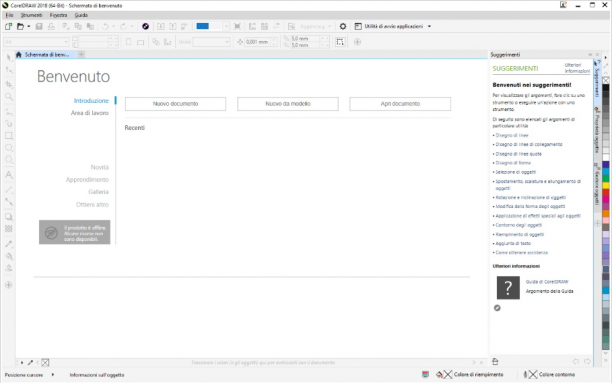The height and width of the screenshot is (383, 612).
Task: Open the Aggiunta di testo hint link
Action: (513, 244)
